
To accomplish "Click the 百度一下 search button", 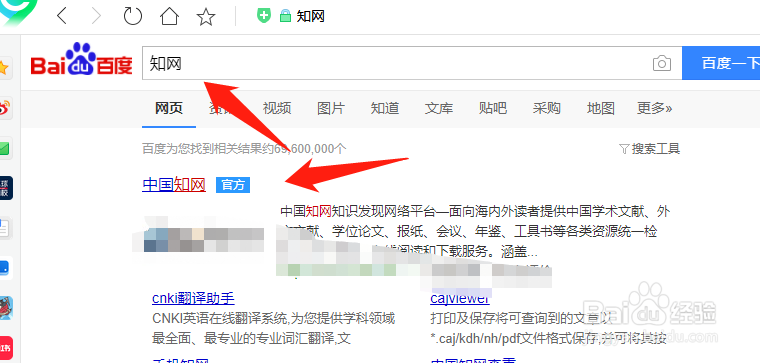I will (x=721, y=63).
